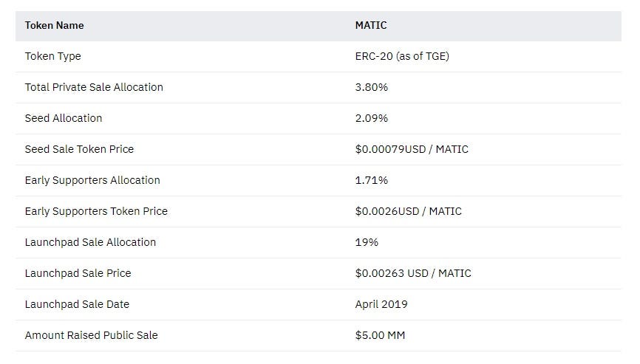The width and height of the screenshot is (640, 364).
Task: Select Total Private Sale Allocation label
Action: tap(94, 87)
